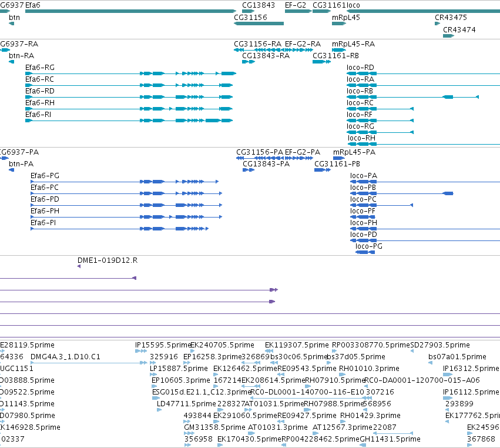
Task: Click EST bs07a01.5prime
Action: [457, 357]
